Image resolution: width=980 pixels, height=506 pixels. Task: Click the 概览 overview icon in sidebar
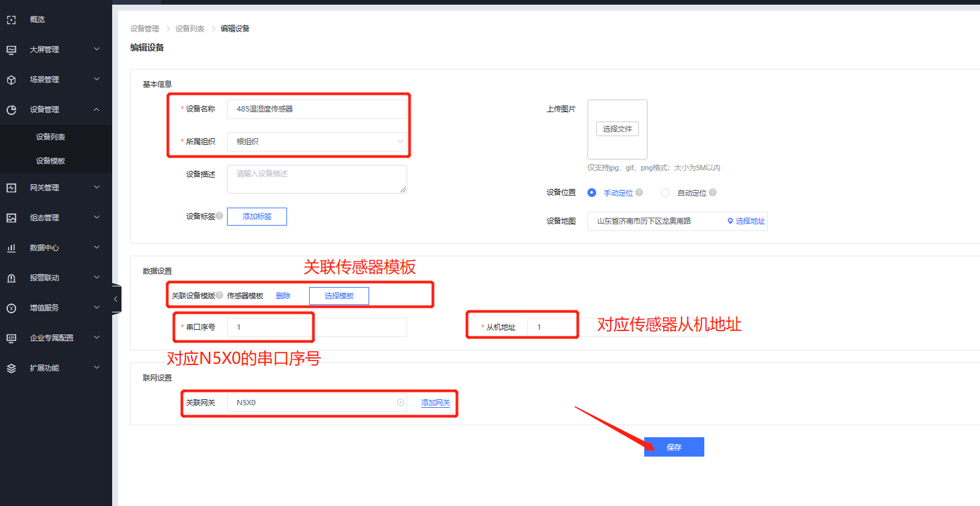(x=11, y=20)
